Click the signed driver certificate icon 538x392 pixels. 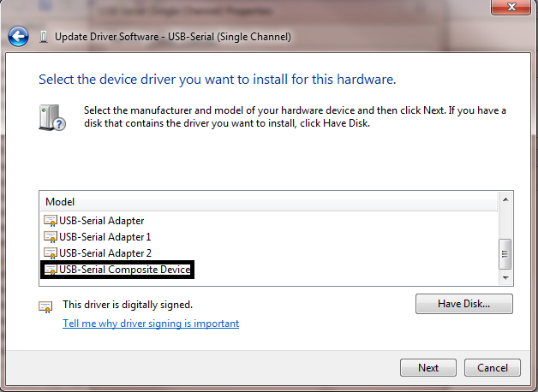pyautogui.click(x=45, y=306)
